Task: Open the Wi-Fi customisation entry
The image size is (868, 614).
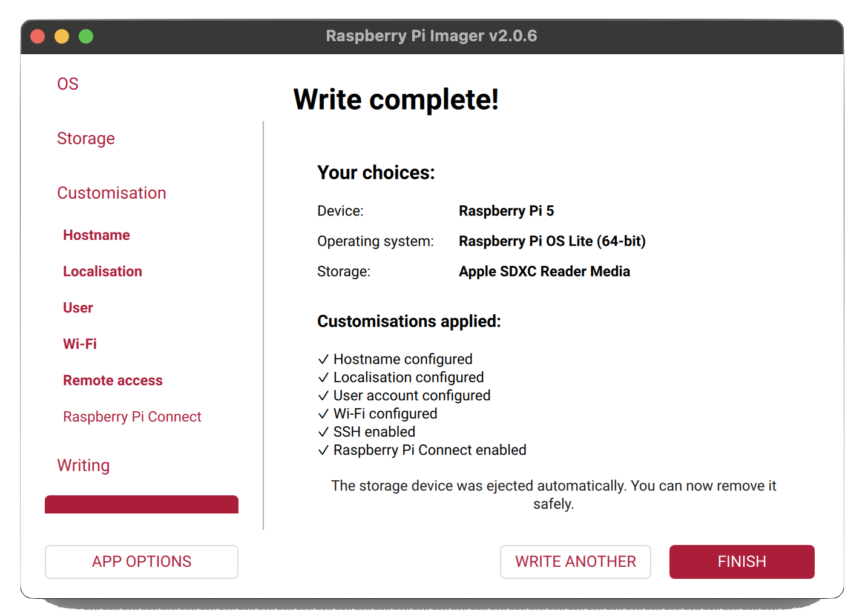Action: pyautogui.click(x=80, y=344)
